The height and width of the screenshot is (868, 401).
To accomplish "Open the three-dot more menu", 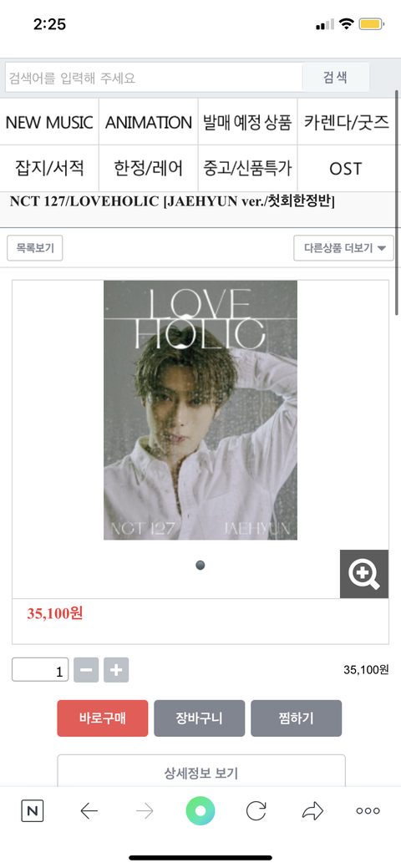I will click(368, 811).
